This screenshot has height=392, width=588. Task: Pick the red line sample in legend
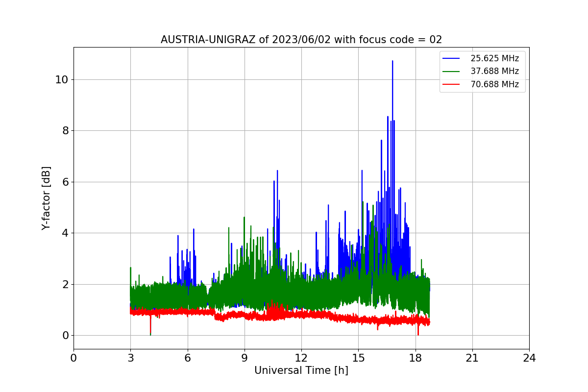451,84
